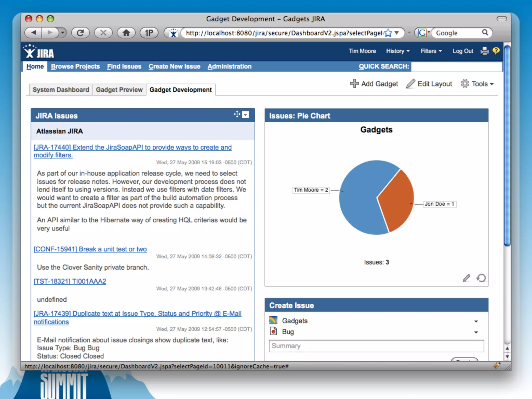Select the Home navigation tab

(x=35, y=66)
